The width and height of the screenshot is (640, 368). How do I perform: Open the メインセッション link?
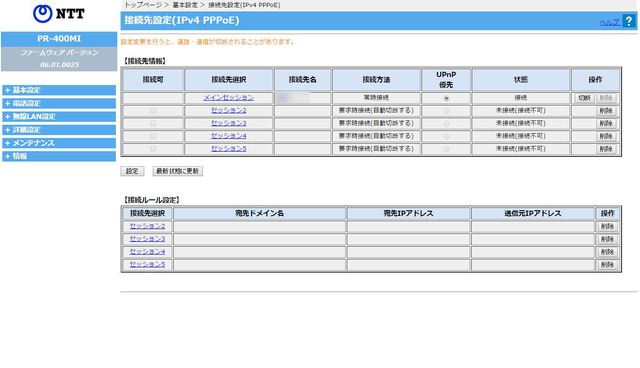coord(229,98)
